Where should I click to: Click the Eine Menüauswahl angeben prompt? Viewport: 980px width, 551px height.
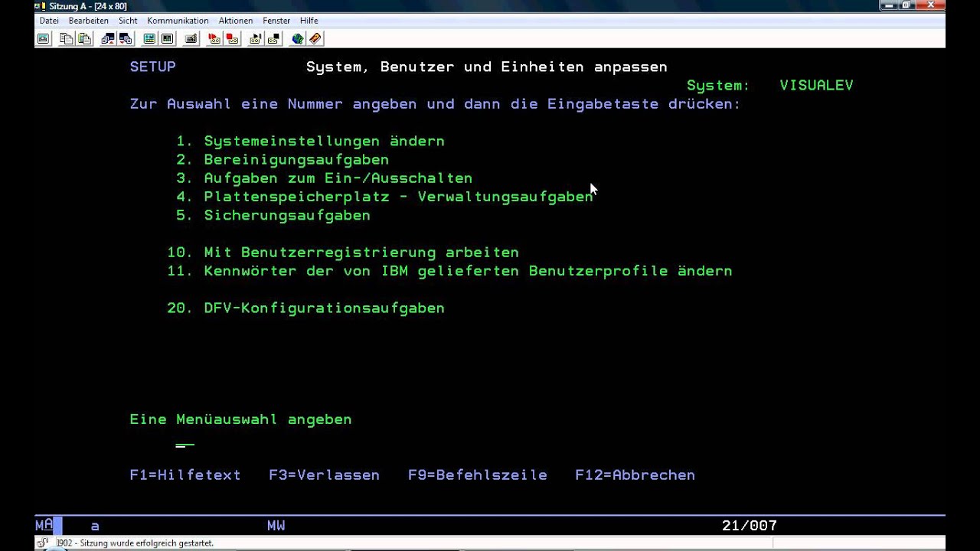240,419
